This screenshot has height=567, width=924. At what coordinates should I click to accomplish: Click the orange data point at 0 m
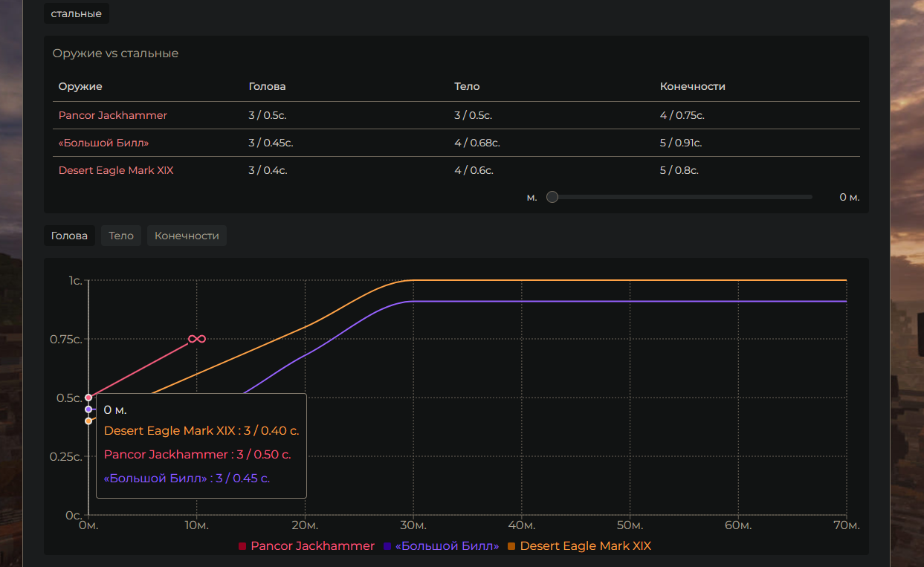(x=88, y=421)
